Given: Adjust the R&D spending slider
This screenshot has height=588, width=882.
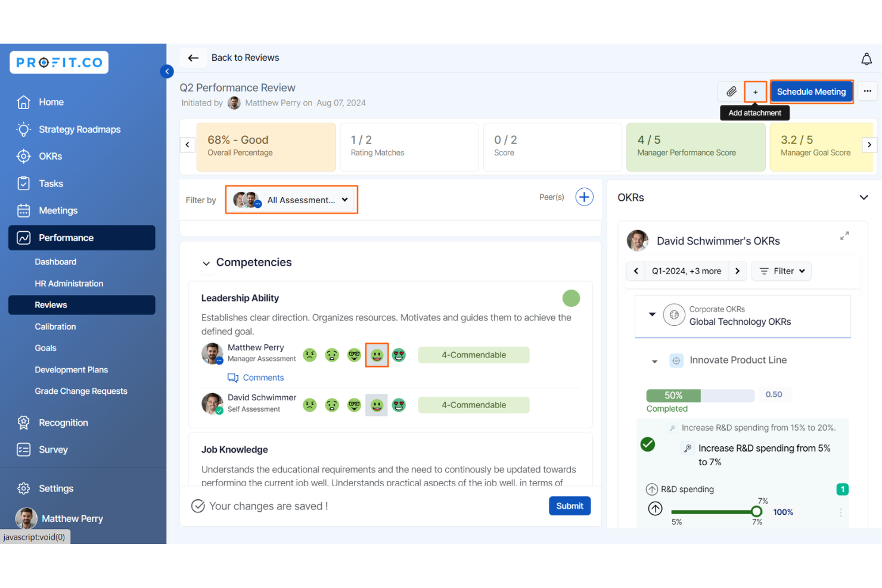Looking at the screenshot, I should coord(757,511).
